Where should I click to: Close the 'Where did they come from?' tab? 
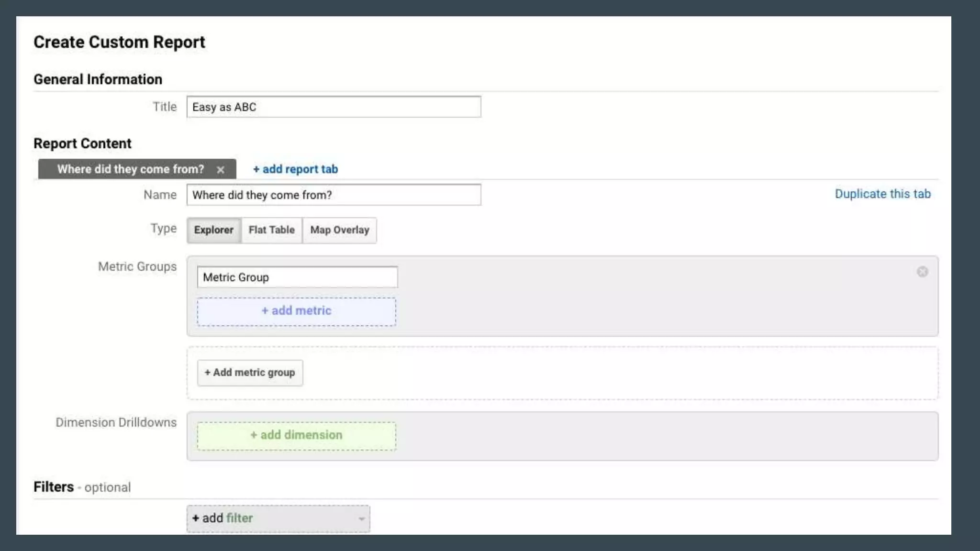pyautogui.click(x=220, y=170)
